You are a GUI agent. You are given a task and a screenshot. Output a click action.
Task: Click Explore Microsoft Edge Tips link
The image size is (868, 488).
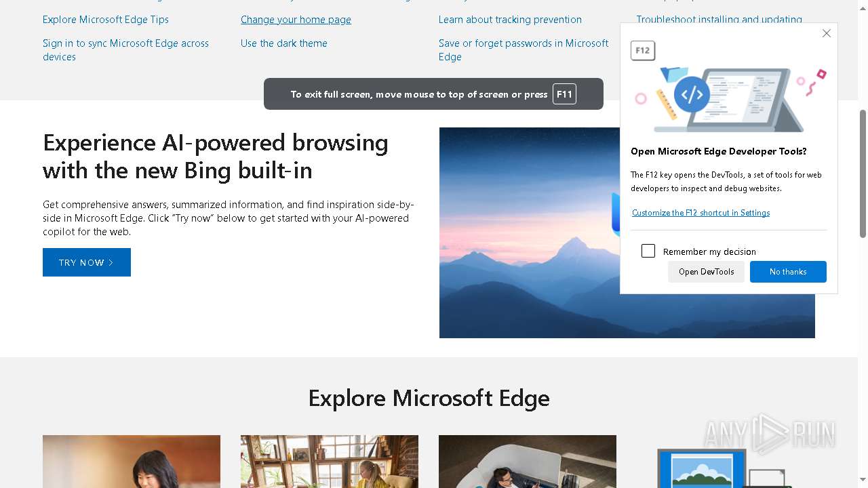[x=106, y=20]
